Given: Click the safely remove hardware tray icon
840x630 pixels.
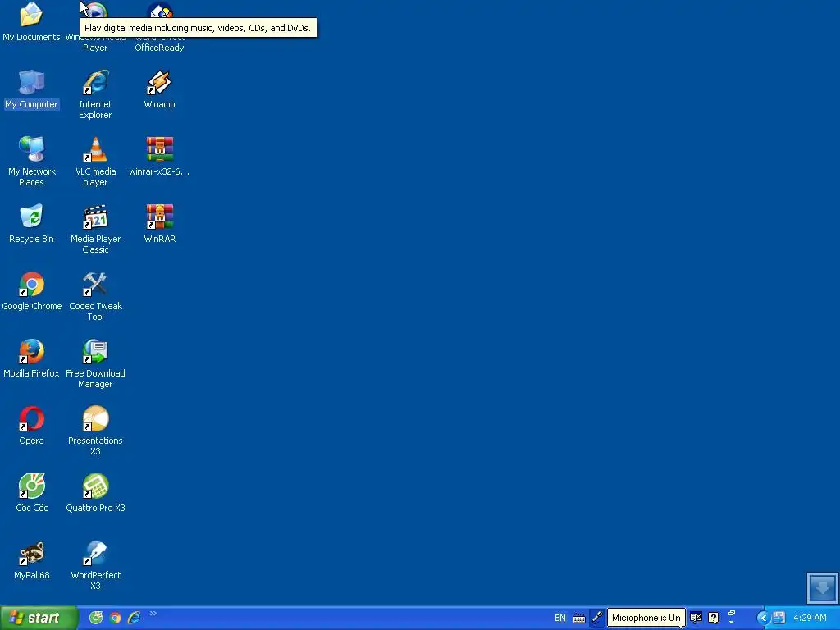Looking at the screenshot, I should [x=778, y=618].
